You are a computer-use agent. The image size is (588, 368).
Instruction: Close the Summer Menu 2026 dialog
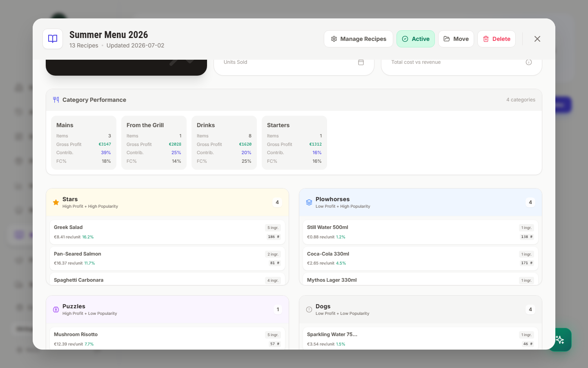[x=537, y=39]
